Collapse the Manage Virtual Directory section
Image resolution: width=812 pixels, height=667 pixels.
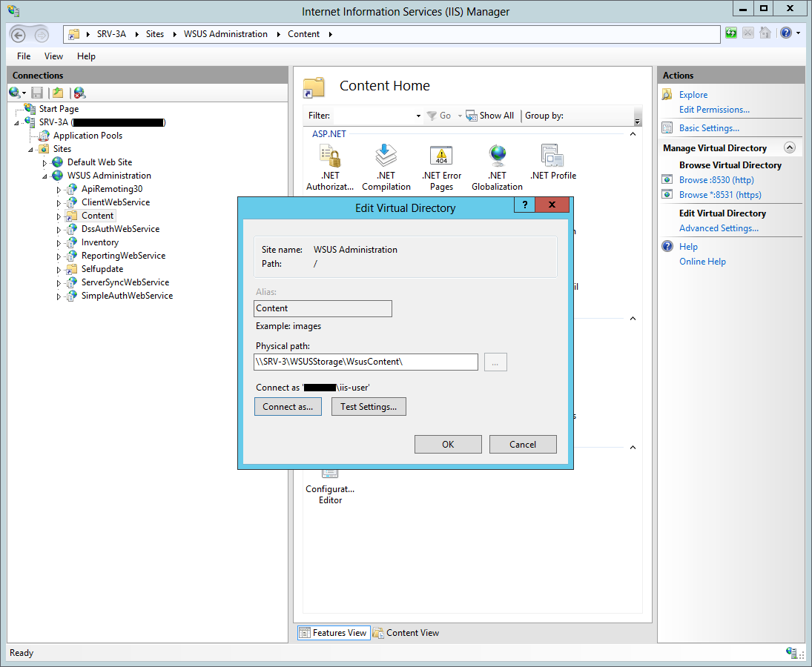click(790, 147)
